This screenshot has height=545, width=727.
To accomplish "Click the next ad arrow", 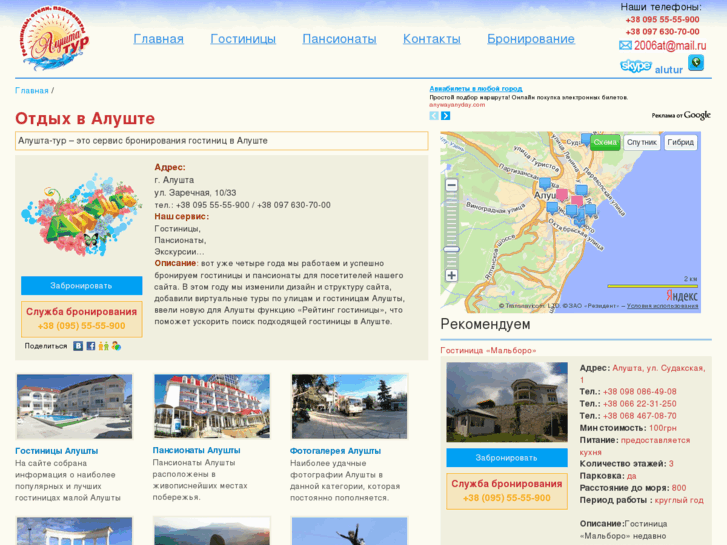I will pos(446,115).
